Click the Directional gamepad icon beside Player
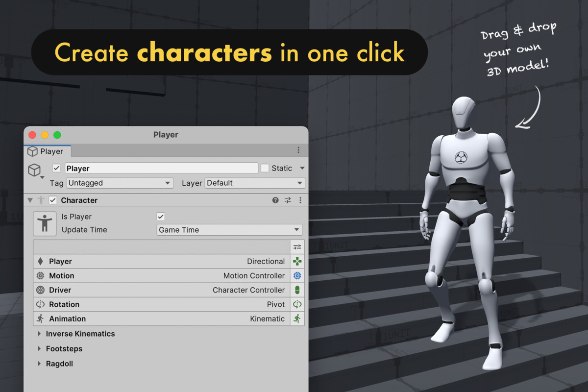The width and height of the screenshot is (588, 392). tap(297, 261)
